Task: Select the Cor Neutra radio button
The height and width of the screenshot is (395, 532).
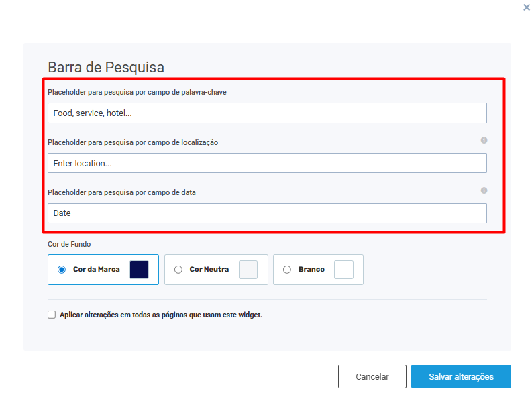Action: click(178, 270)
